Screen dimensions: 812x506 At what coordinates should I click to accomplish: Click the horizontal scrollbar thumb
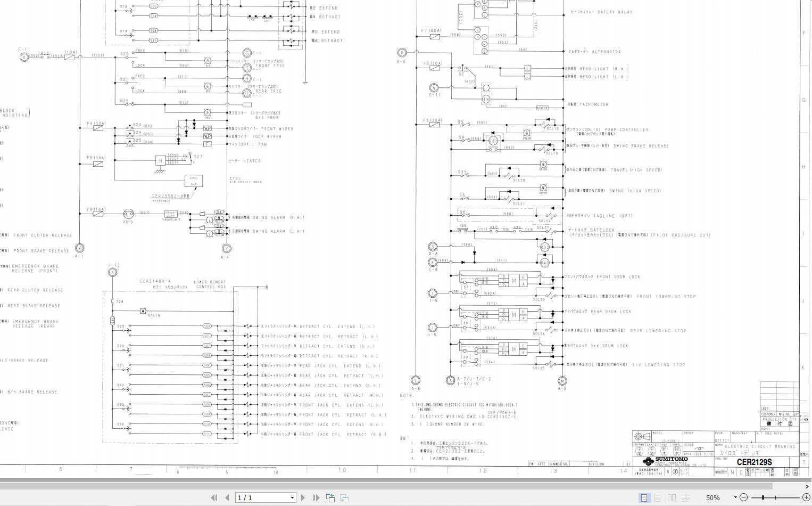coord(386,486)
